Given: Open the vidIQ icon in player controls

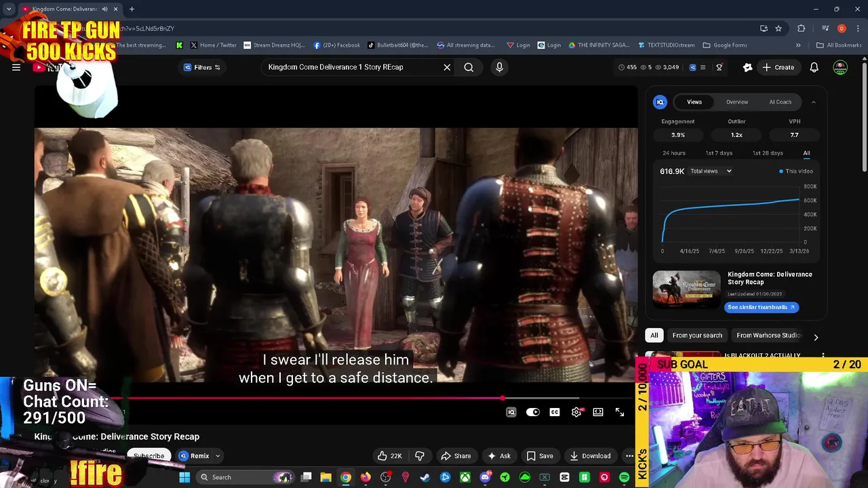Looking at the screenshot, I should 511,412.
